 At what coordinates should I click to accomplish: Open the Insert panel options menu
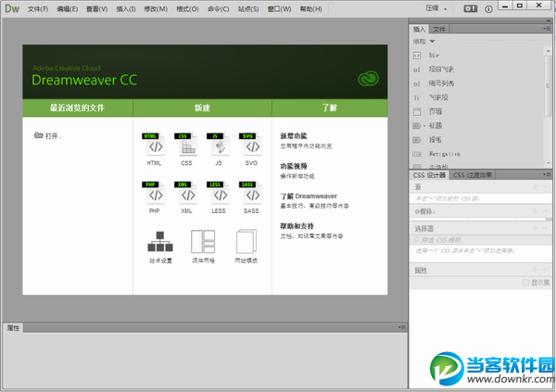[x=546, y=29]
